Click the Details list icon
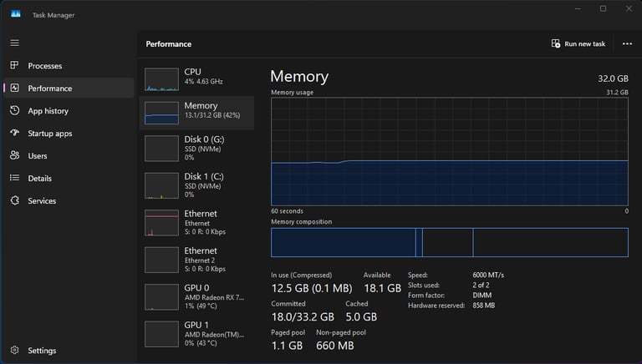This screenshot has width=642, height=364. (15, 178)
